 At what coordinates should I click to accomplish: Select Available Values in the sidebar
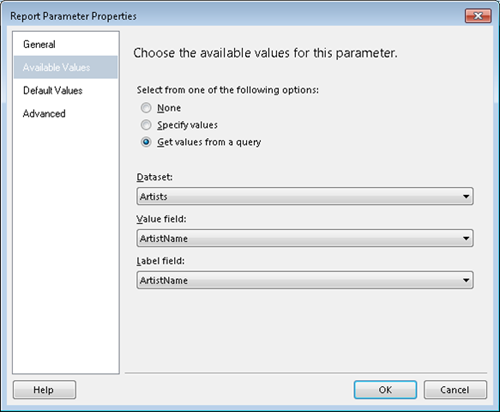[x=66, y=67]
